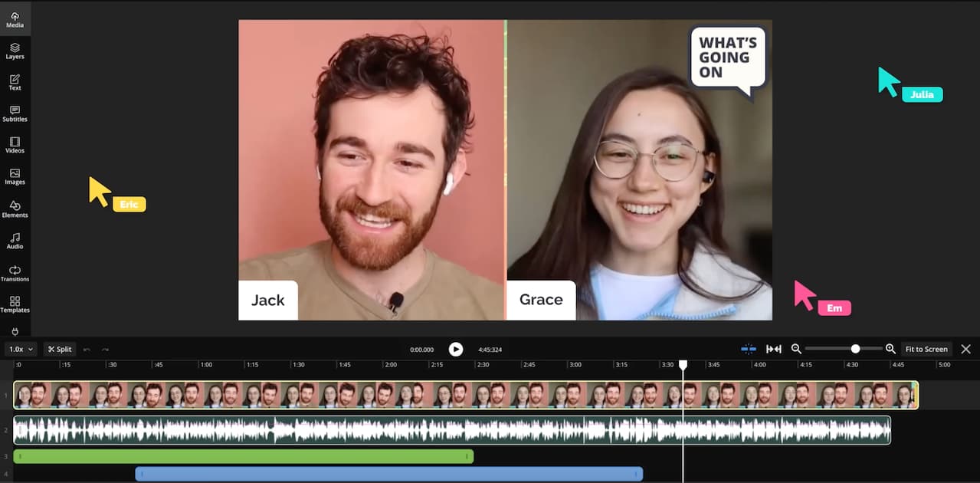Viewport: 980px width, 483px height.
Task: Select the blue clip on track 4
Action: tap(389, 474)
